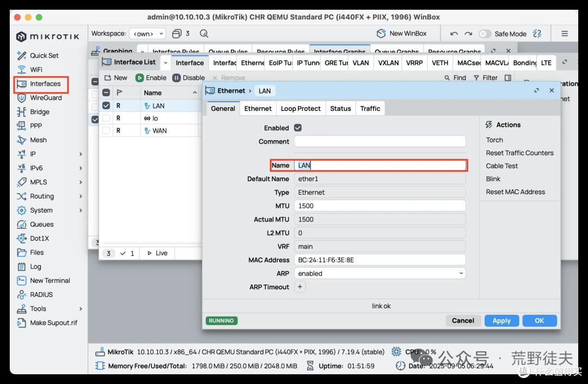This screenshot has height=384, width=588.
Task: Click Filter in the Interface List toolbar
Action: [x=486, y=78]
